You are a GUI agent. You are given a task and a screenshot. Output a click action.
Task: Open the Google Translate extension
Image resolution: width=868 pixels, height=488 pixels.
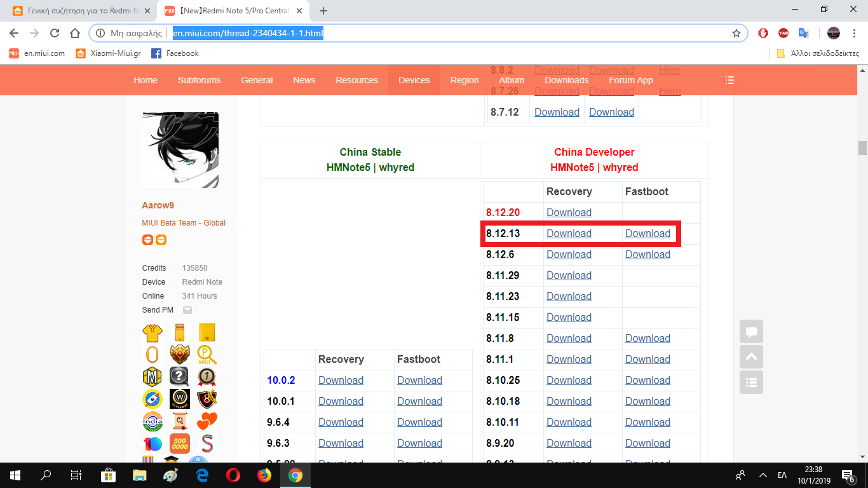[x=804, y=33]
